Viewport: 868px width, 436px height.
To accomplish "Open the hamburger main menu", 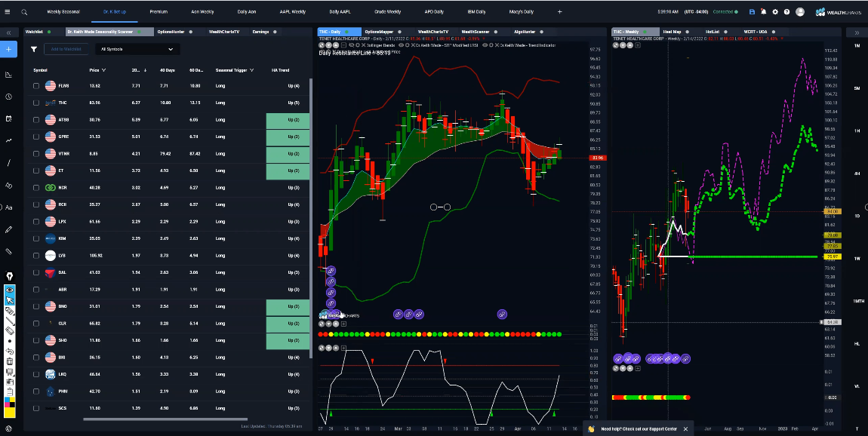I will 8,11.
